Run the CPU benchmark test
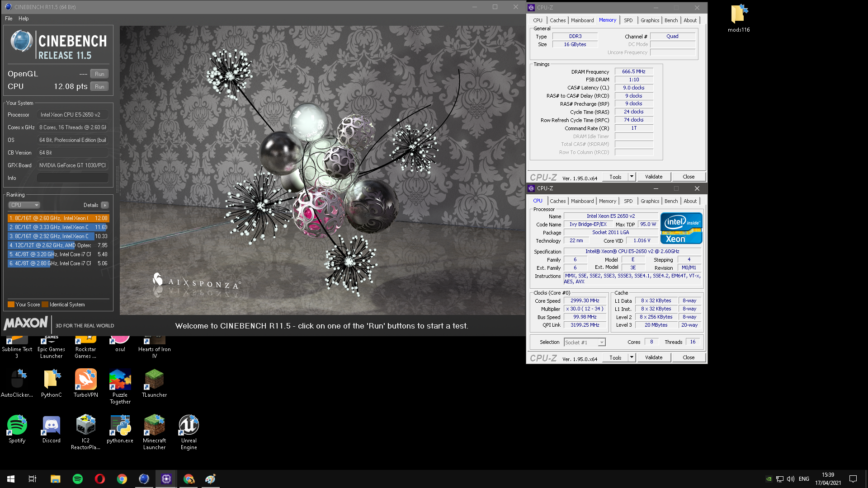The image size is (868, 488). 99,87
